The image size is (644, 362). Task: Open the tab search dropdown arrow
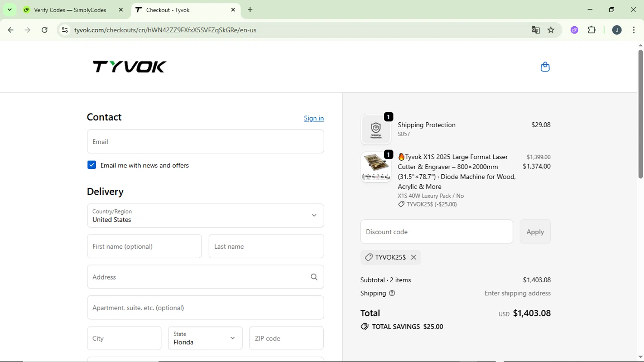click(x=9, y=9)
